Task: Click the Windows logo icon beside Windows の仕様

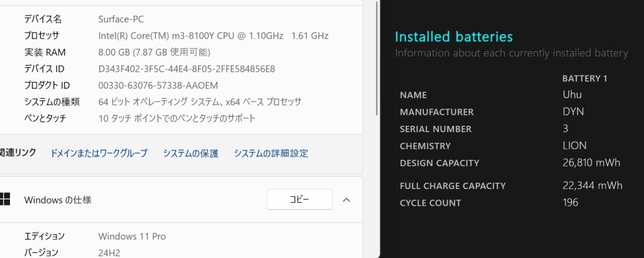Action: pyautogui.click(x=5, y=200)
